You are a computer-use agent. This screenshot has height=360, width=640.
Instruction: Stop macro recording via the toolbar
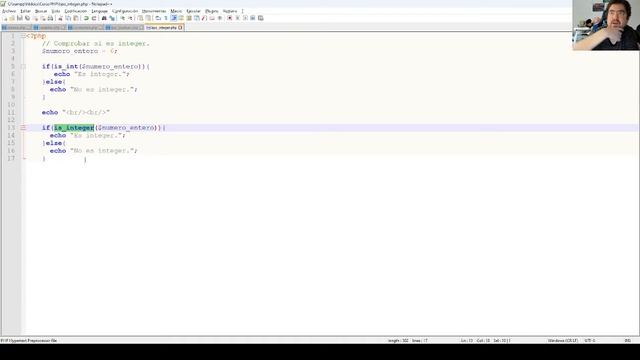238,18
